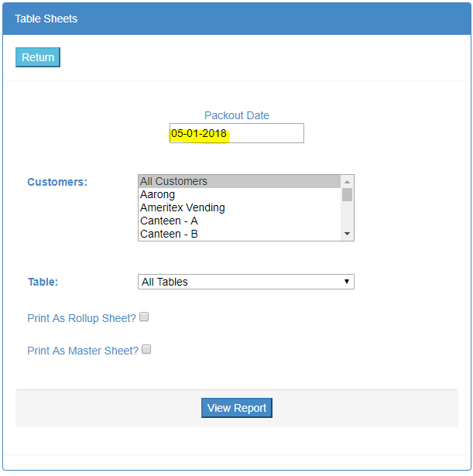The image size is (473, 476).
Task: Click the Return button
Action: pos(38,57)
